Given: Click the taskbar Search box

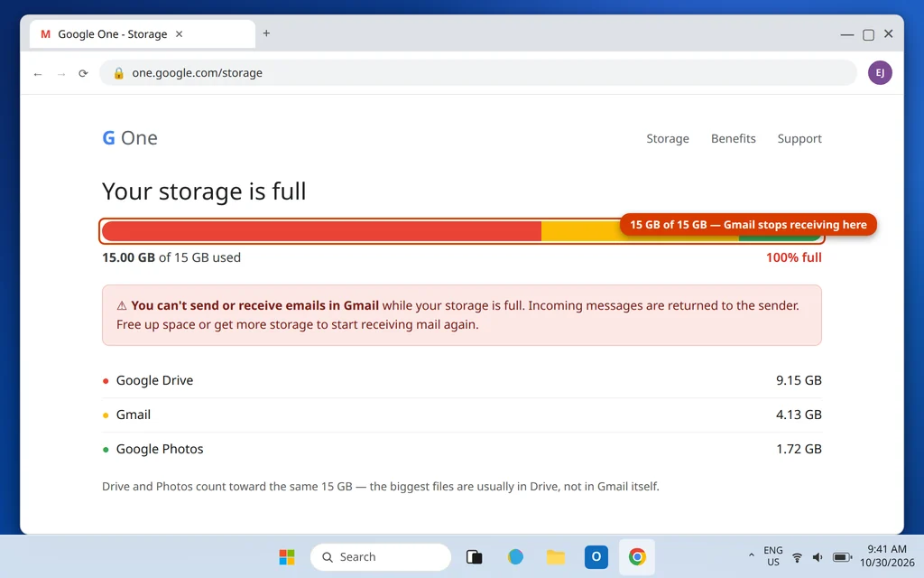Looking at the screenshot, I should pos(381,556).
